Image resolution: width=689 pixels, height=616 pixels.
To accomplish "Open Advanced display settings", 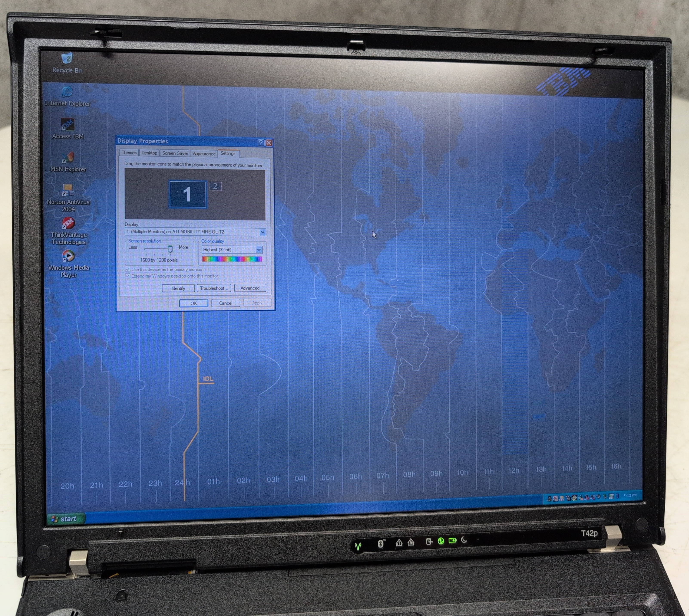I will 250,288.
